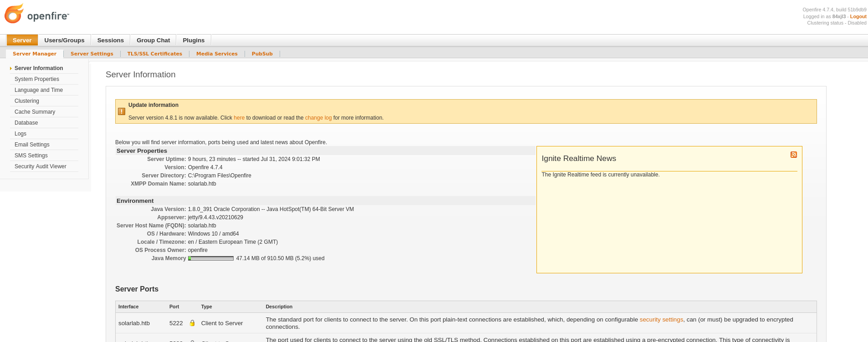The width and height of the screenshot is (868, 342).
Task: Open the change log link
Action: coord(318,118)
